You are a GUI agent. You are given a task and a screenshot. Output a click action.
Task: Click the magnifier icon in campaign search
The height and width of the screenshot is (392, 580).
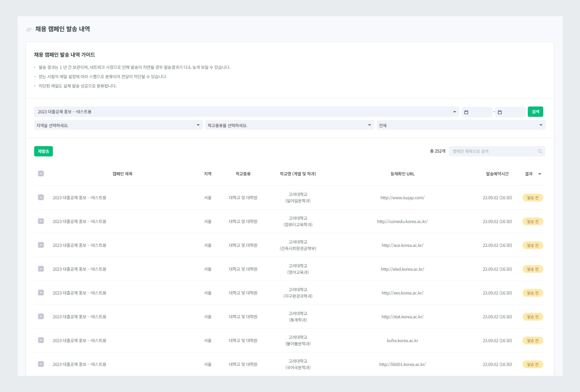pos(540,151)
